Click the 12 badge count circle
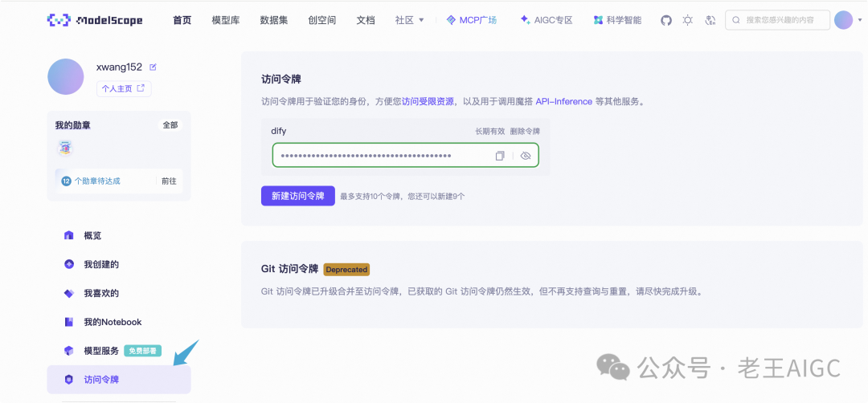Image resolution: width=868 pixels, height=403 pixels. click(x=66, y=181)
